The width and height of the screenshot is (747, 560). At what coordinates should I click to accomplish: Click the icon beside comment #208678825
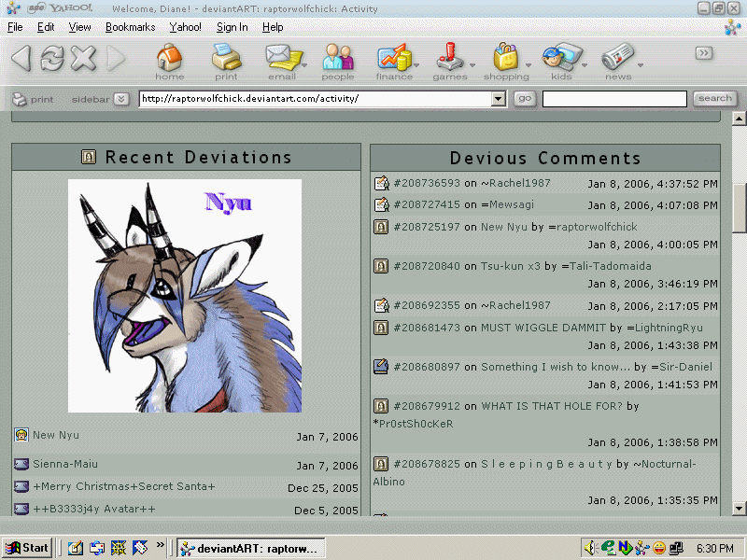(x=381, y=463)
